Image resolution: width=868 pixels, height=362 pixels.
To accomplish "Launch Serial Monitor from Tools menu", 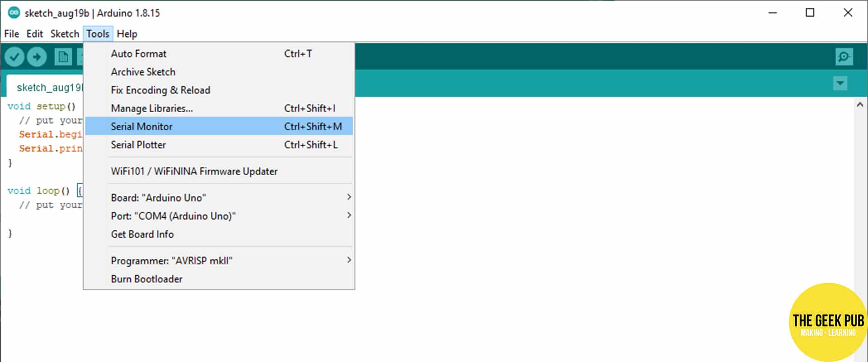I will tap(219, 126).
